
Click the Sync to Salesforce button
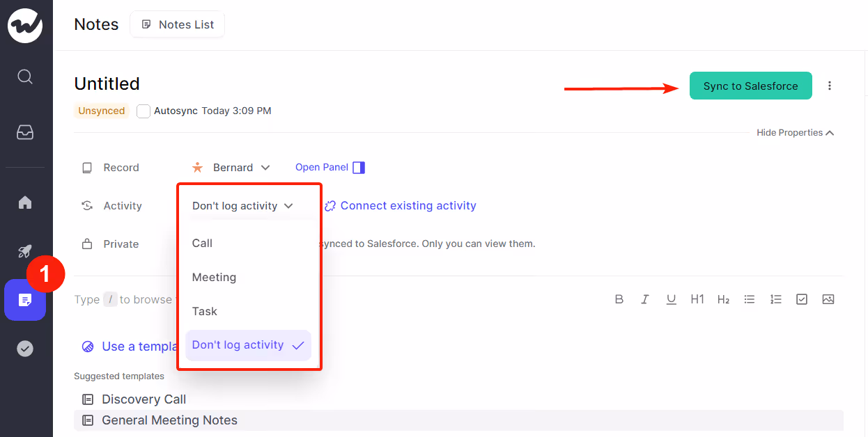coord(750,86)
